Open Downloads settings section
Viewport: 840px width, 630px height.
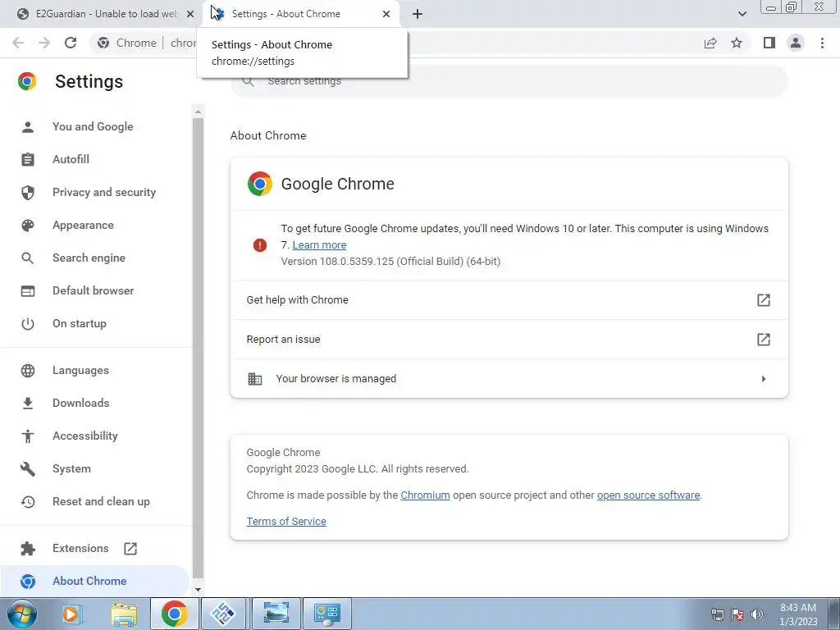pyautogui.click(x=81, y=403)
